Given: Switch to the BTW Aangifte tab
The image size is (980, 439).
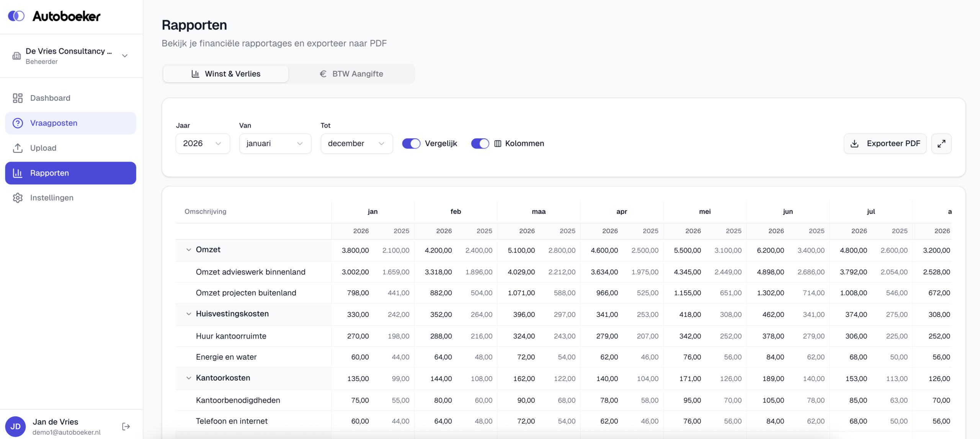Looking at the screenshot, I should 351,74.
